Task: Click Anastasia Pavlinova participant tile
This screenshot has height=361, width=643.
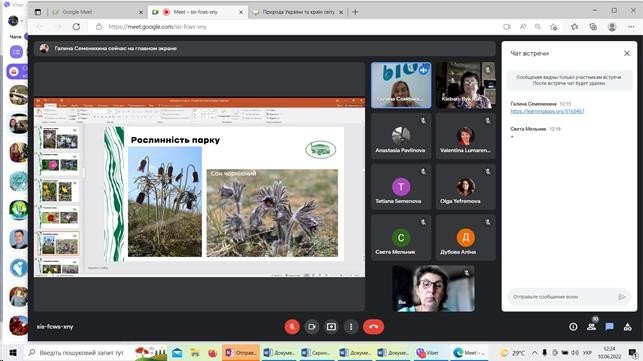Action: [401, 136]
